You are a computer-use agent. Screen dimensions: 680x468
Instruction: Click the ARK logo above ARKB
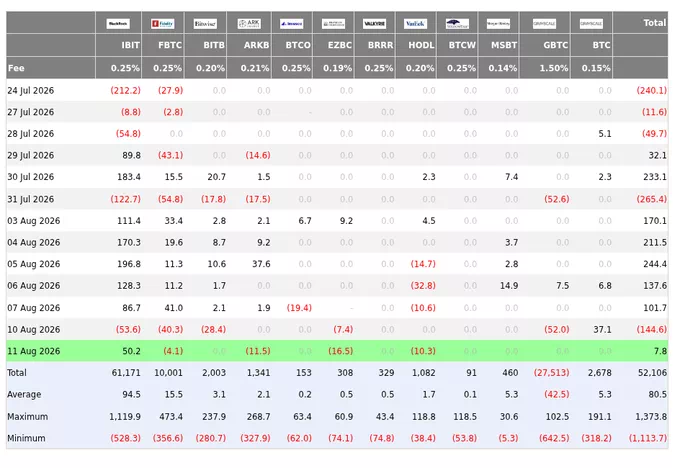[249, 23]
